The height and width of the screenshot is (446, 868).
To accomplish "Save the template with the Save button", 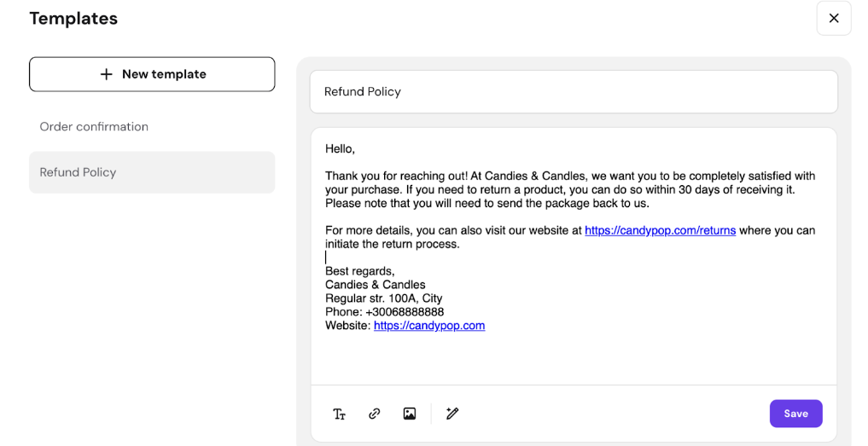I will [795, 414].
